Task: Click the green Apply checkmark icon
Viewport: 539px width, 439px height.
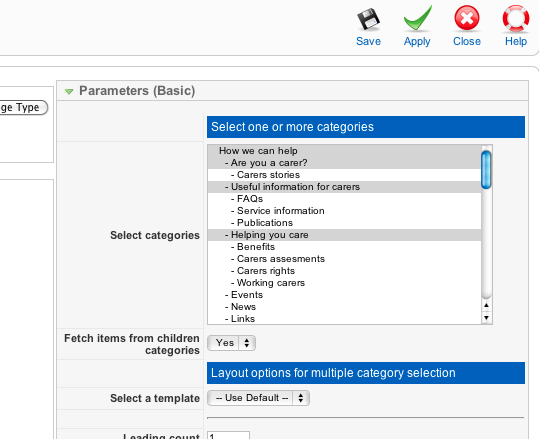Action: (x=417, y=19)
